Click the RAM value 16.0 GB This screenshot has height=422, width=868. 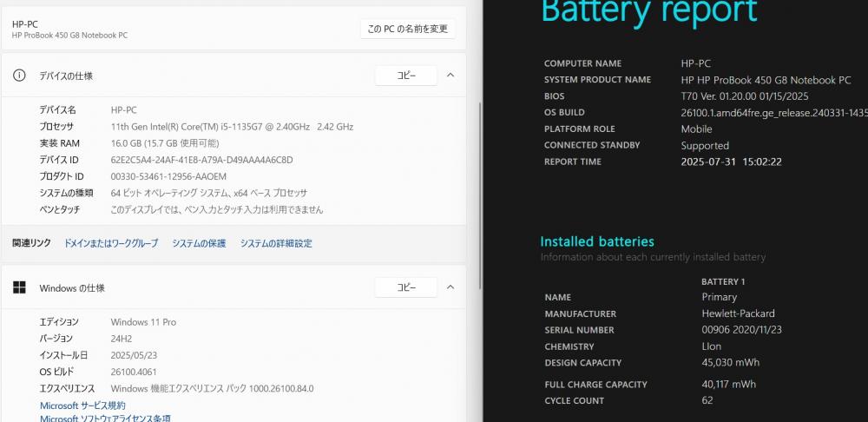[165, 143]
